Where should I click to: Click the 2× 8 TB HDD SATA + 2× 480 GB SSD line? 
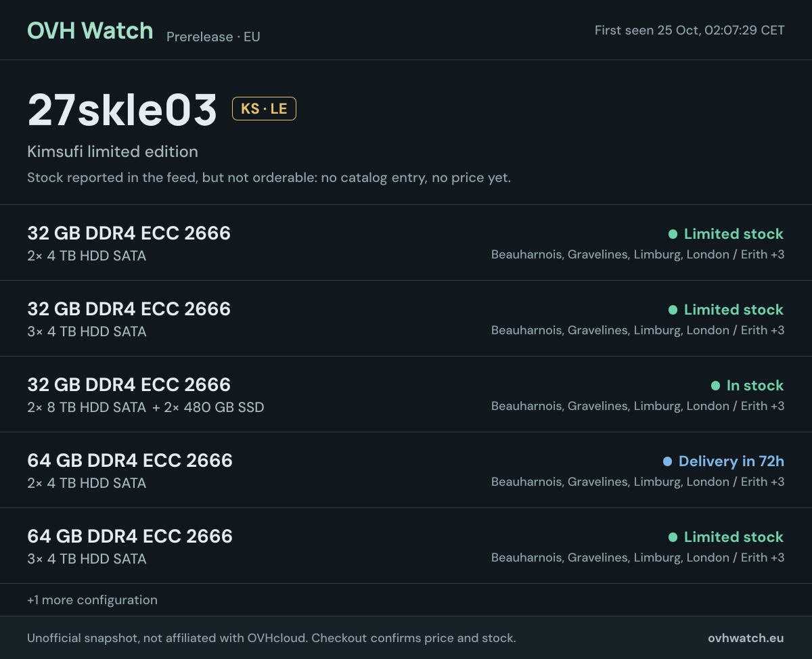(x=145, y=407)
